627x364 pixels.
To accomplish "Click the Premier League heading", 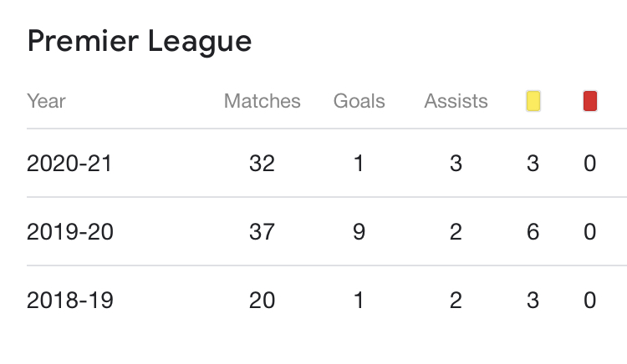I will pos(140,41).
